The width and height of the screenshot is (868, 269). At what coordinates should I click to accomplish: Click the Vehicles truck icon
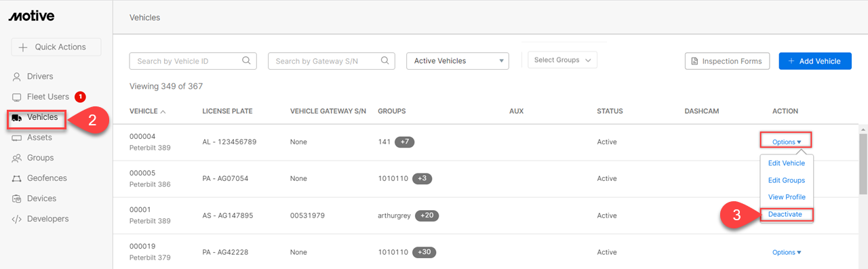[x=17, y=118]
